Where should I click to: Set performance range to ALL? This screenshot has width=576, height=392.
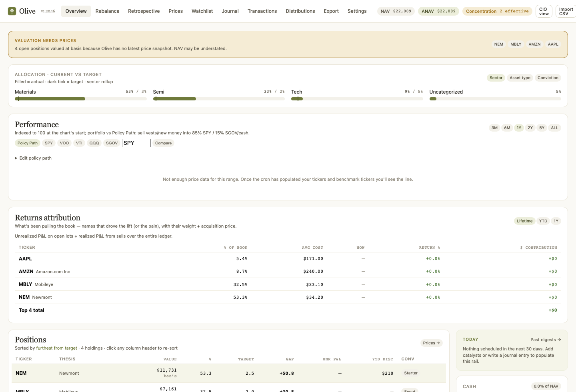554,128
